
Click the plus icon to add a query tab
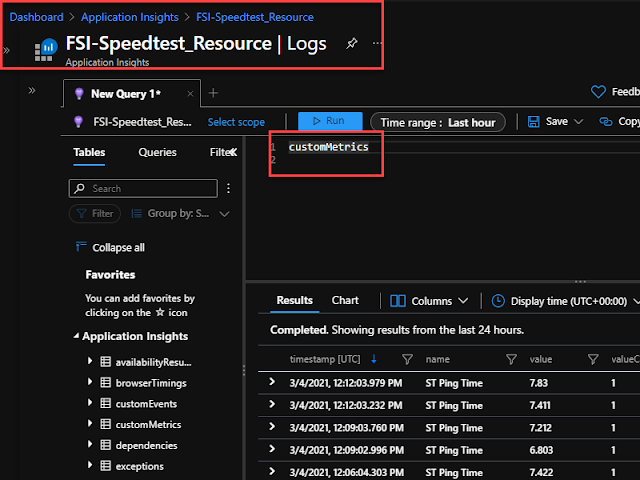[x=213, y=93]
